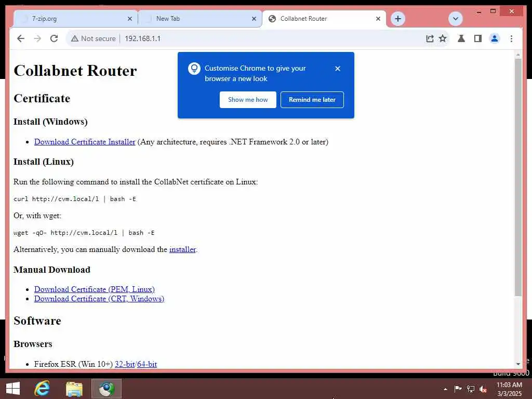Click the Install (Windows) heading
Screen dimensions: 532x399
pyautogui.click(x=50, y=122)
